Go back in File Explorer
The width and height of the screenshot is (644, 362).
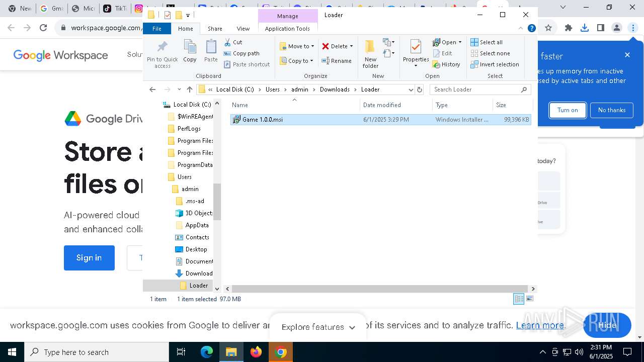[x=152, y=89]
